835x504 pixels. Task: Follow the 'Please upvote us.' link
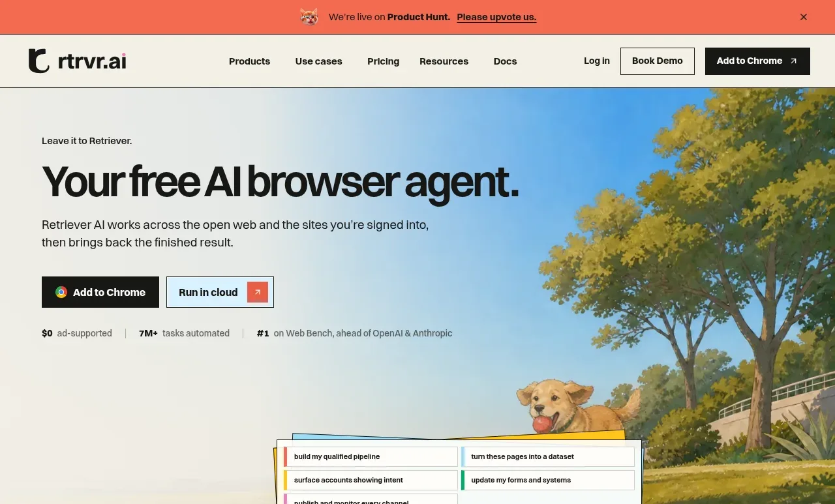click(496, 17)
